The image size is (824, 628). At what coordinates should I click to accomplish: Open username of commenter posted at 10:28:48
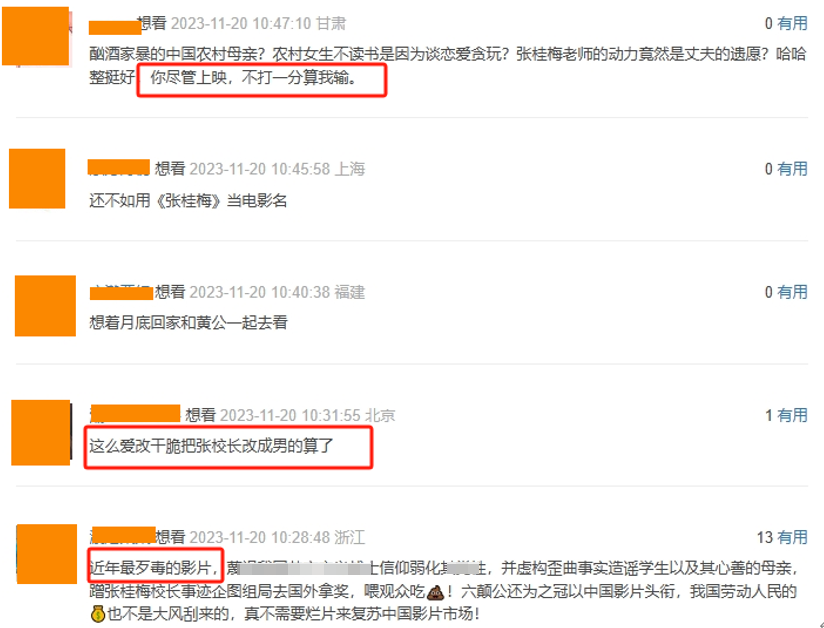click(x=123, y=535)
